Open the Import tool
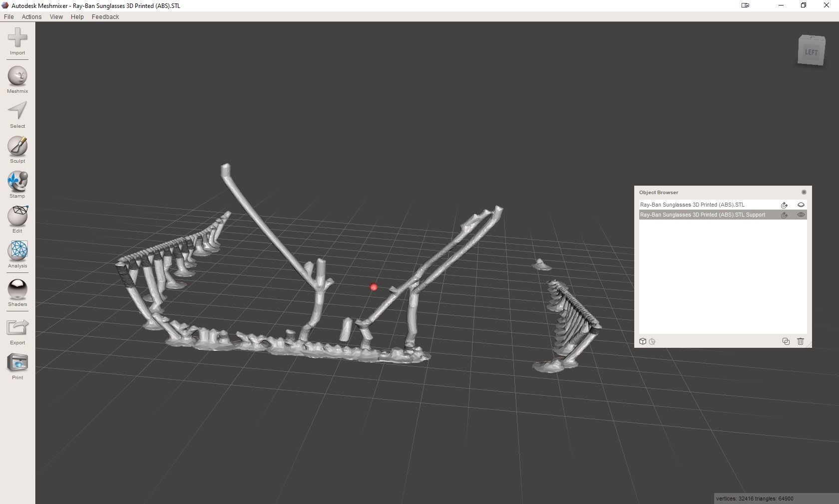 (x=17, y=41)
